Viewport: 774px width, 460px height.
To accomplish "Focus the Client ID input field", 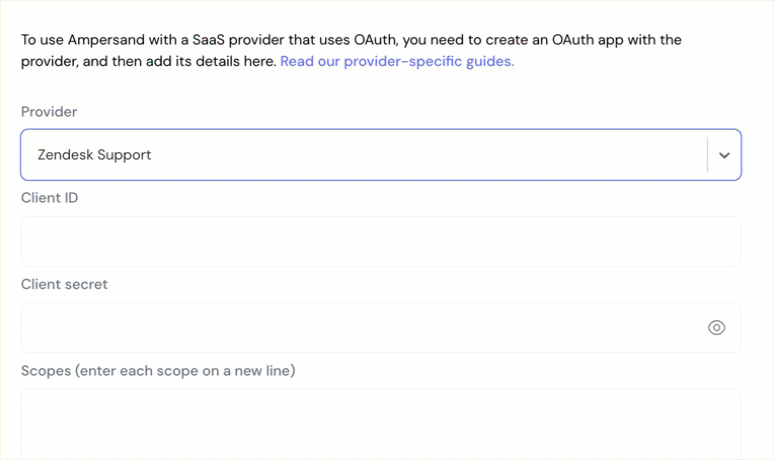I will coord(381,241).
